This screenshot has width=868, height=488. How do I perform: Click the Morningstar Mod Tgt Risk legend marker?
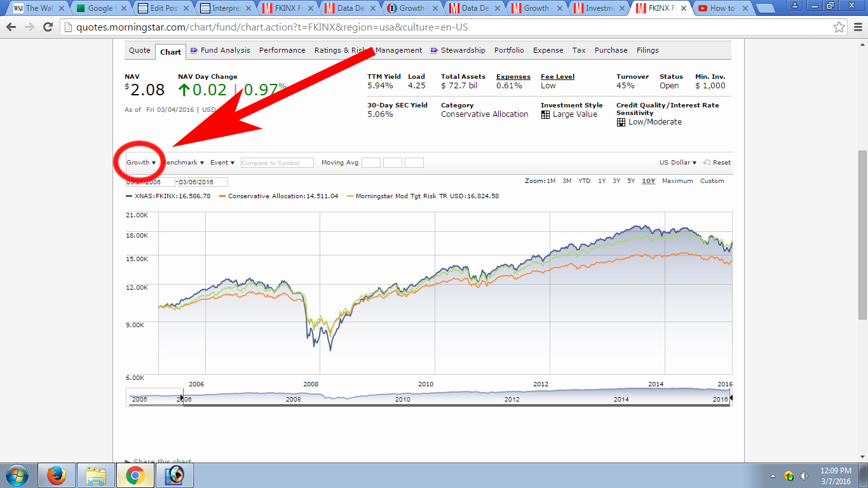[x=350, y=196]
